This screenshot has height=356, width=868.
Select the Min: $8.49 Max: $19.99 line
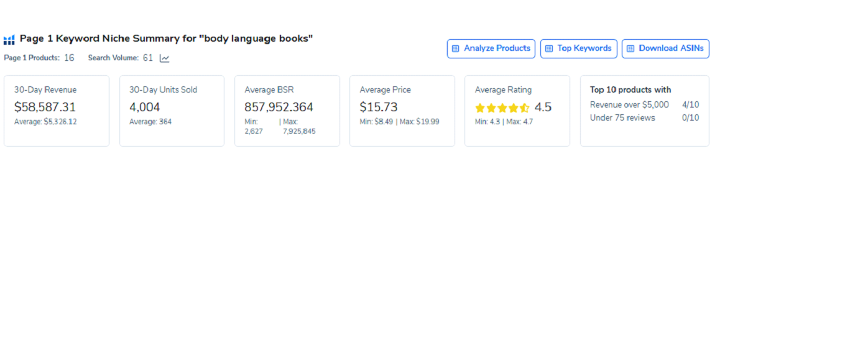point(399,122)
